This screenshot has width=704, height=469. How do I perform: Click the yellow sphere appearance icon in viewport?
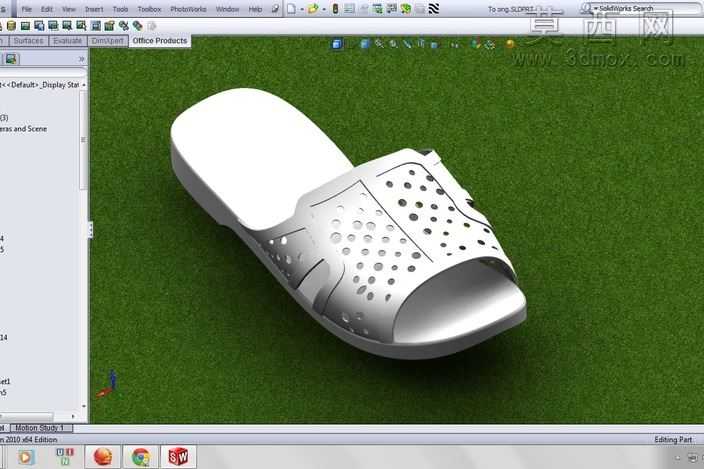pyautogui.click(x=510, y=44)
